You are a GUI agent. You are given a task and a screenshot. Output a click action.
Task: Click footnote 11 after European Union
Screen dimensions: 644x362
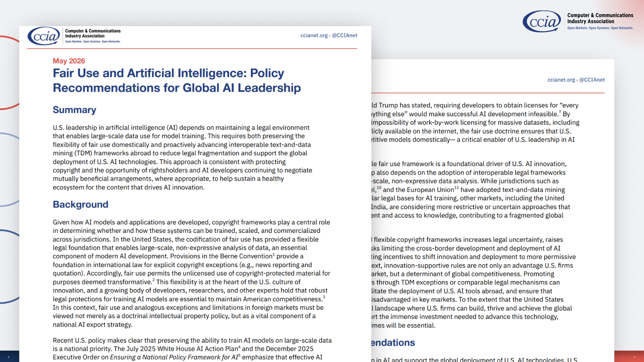(x=456, y=188)
